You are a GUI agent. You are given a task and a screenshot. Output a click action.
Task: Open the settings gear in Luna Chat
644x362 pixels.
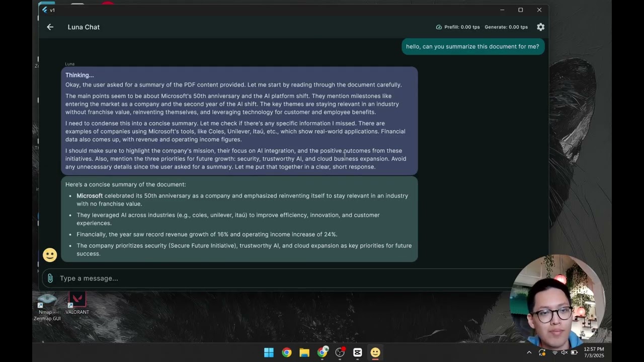click(540, 27)
